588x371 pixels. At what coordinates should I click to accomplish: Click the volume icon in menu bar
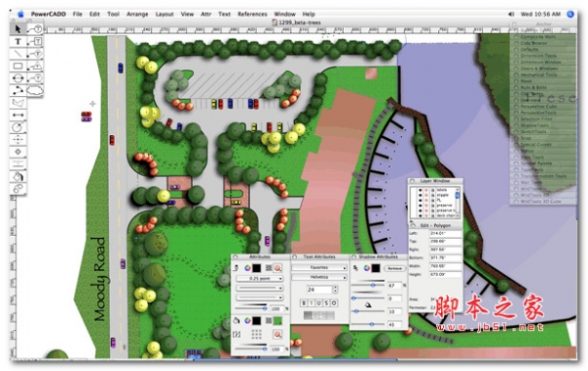click(x=512, y=15)
